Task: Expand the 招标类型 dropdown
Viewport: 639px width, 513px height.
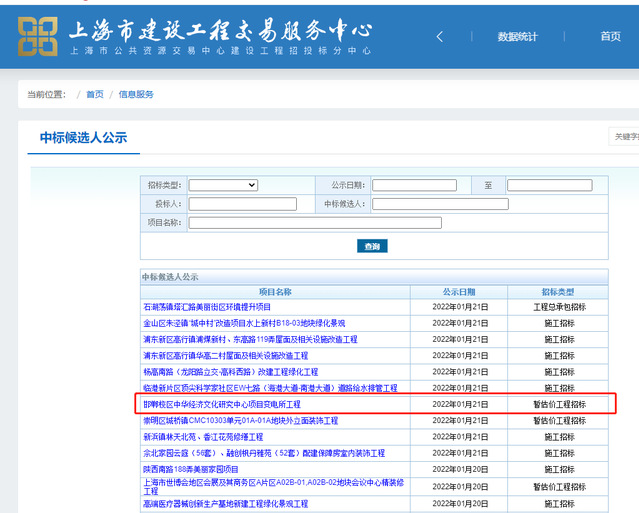Action: click(x=223, y=185)
